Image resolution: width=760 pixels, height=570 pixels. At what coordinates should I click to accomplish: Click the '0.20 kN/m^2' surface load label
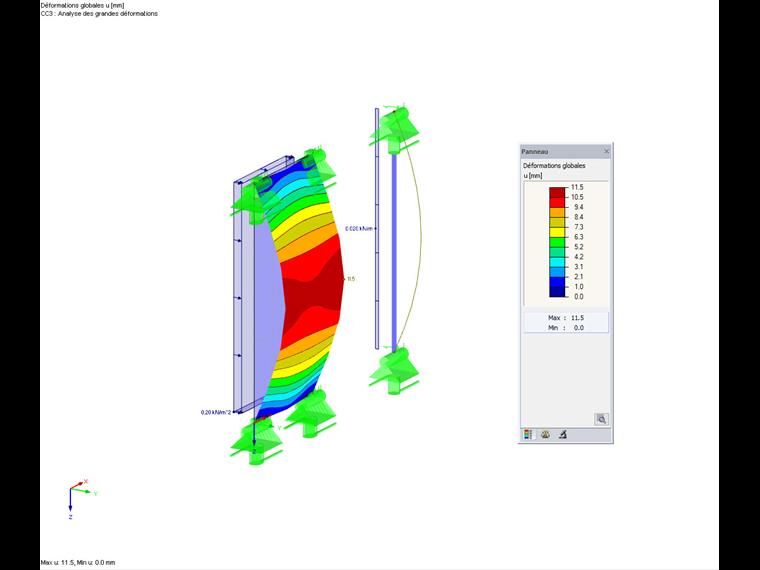[x=216, y=412]
